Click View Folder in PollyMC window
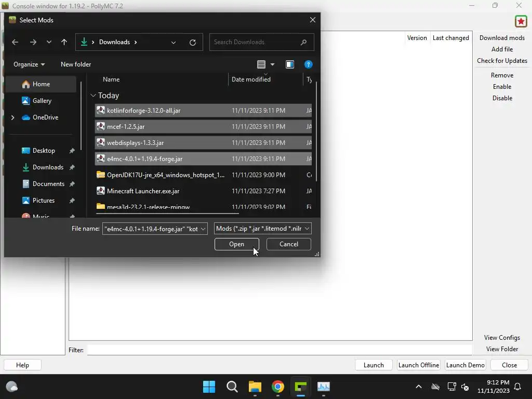The width and height of the screenshot is (532, 399). click(x=502, y=349)
